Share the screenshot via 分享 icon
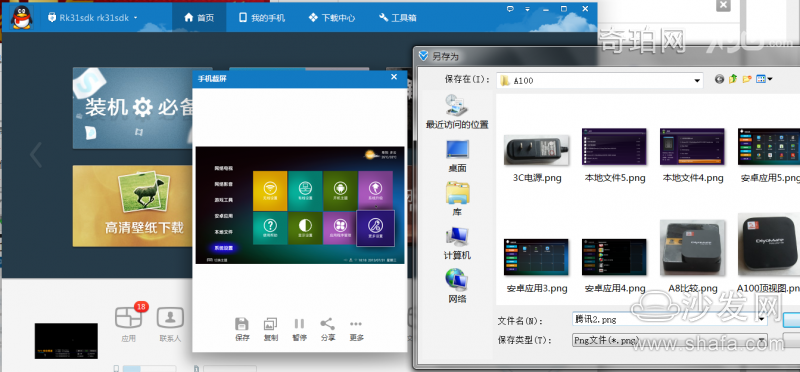 (328, 329)
